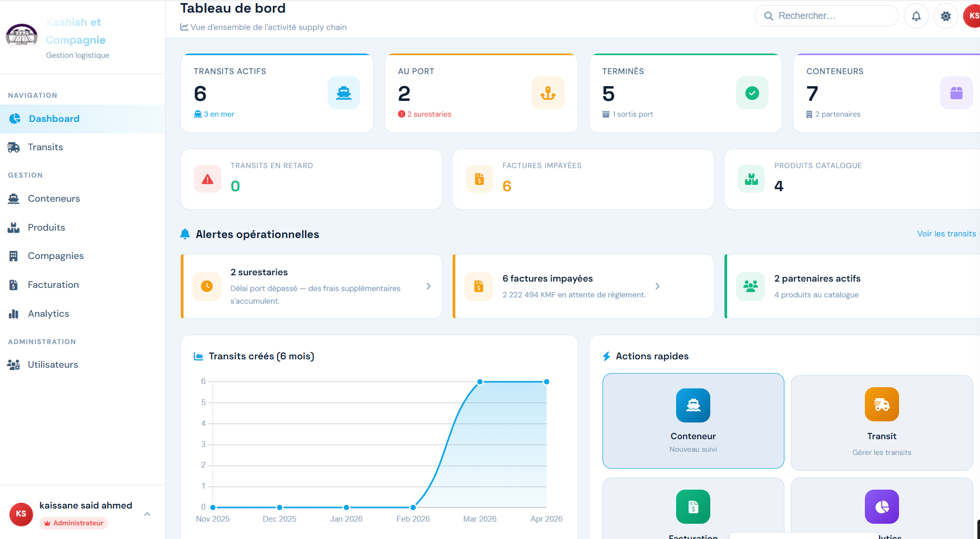
Task: Click the 2 partenaires label
Action: [x=833, y=114]
